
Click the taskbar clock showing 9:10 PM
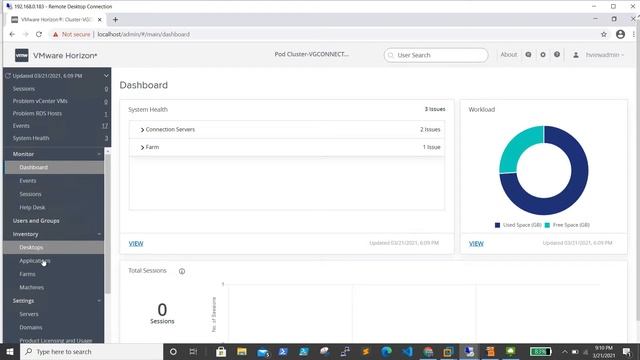tap(604, 351)
